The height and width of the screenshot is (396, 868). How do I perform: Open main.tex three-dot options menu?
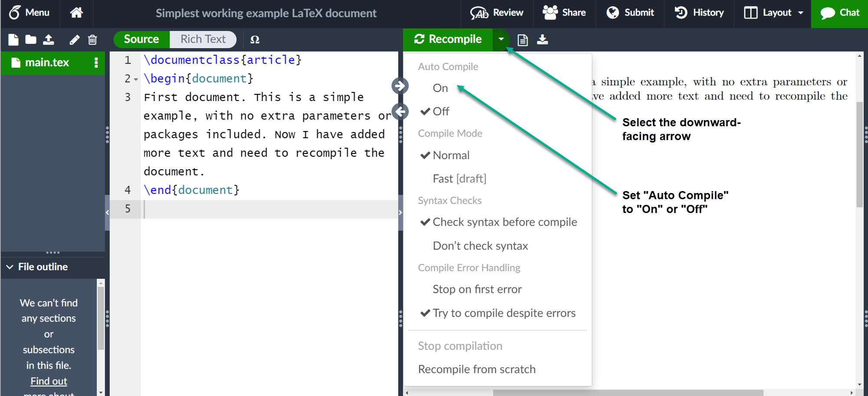coord(96,63)
